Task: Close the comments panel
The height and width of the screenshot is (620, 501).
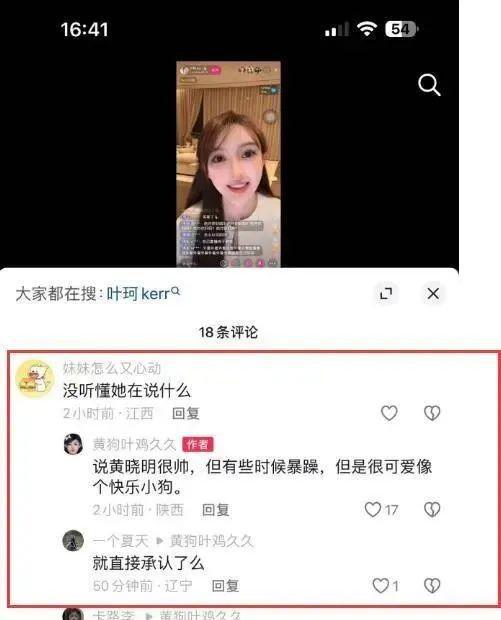Action: [x=433, y=293]
